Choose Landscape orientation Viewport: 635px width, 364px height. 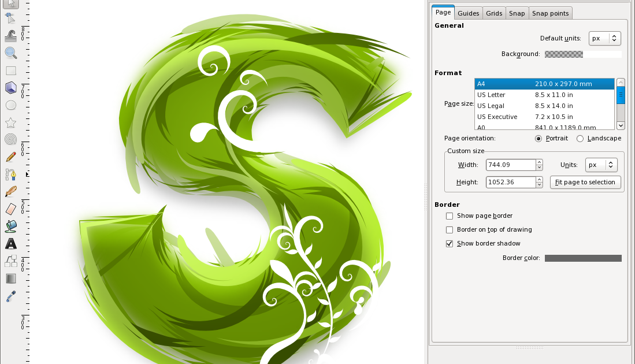[580, 139]
